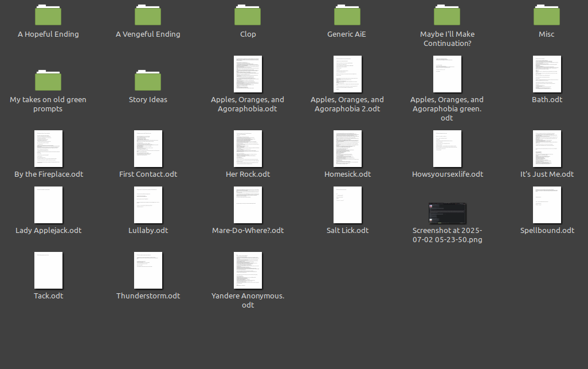The image size is (588, 369).
Task: Select the Homesick.odt document icon
Action: tap(348, 149)
